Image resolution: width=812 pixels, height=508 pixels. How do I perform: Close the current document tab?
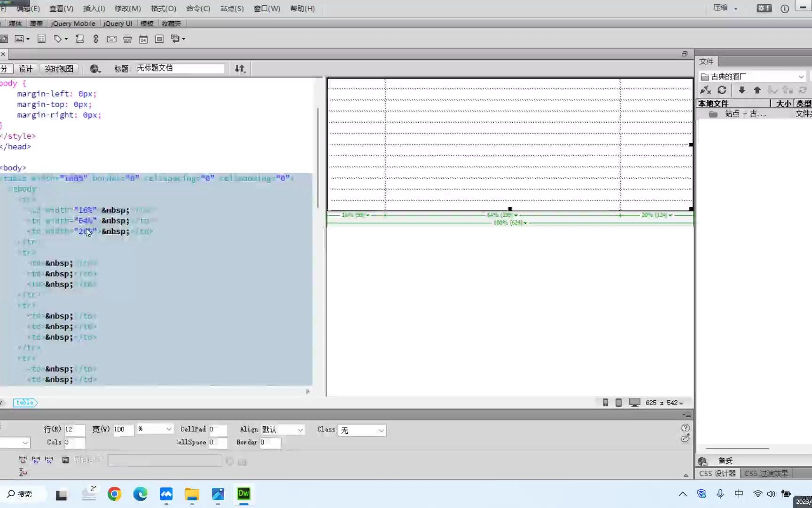click(3, 54)
